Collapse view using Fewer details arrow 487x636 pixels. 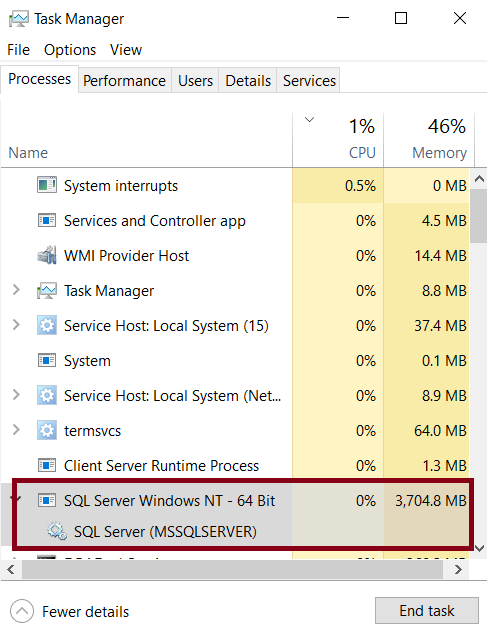tap(22, 611)
